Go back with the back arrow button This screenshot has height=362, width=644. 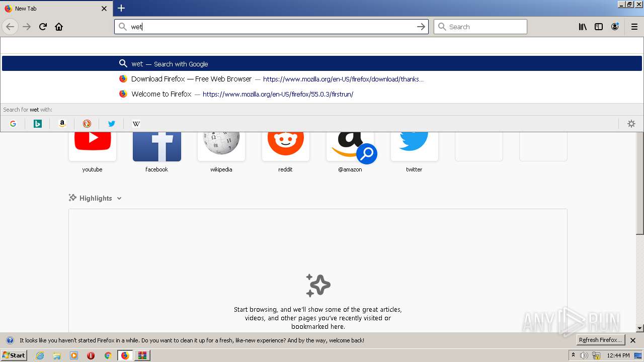[x=10, y=27]
